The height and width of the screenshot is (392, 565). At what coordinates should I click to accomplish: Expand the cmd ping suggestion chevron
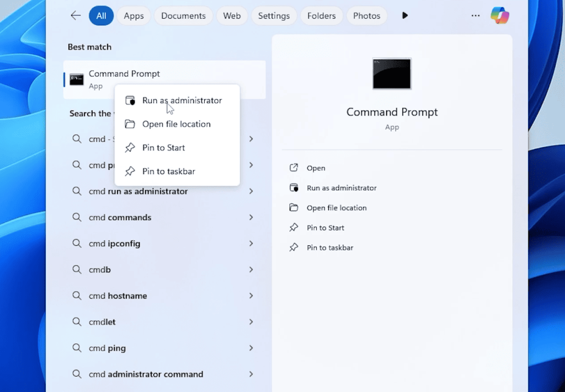(x=251, y=348)
